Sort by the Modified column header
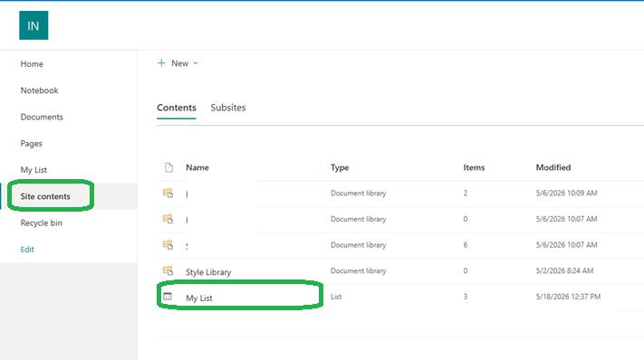 tap(553, 167)
